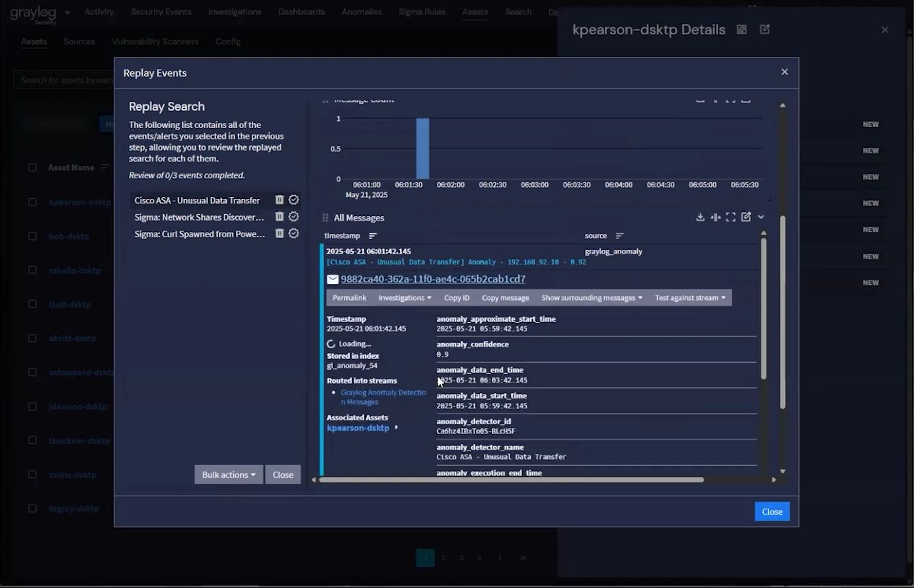This screenshot has height=588, width=914.
Task: Check the tbuckner-dsktp asset checkbox
Action: coord(32,440)
